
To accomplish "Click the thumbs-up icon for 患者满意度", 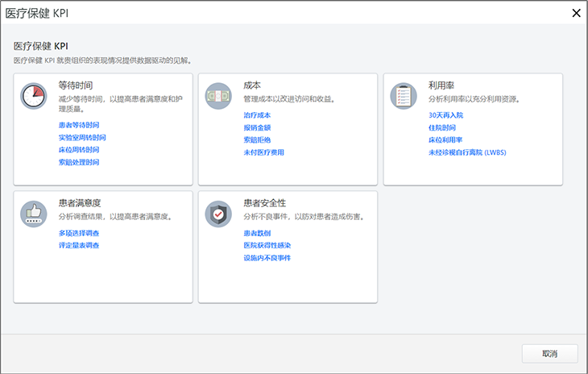I will [x=34, y=214].
